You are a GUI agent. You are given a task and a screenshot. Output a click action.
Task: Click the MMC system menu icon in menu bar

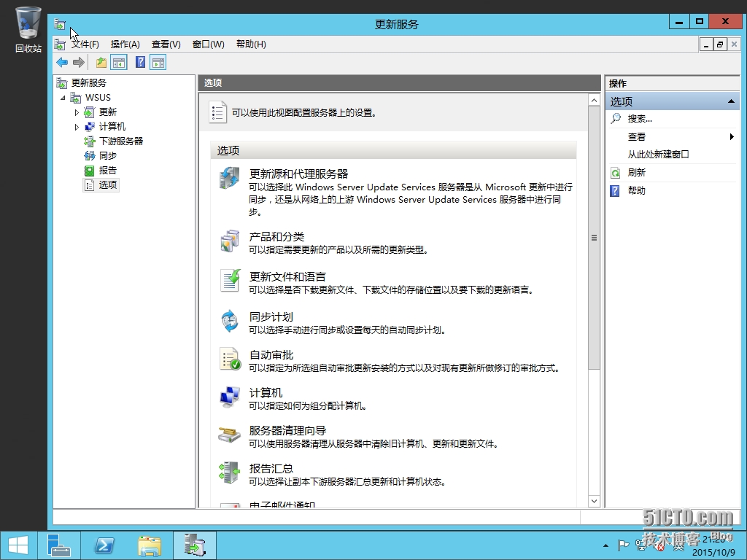click(60, 44)
